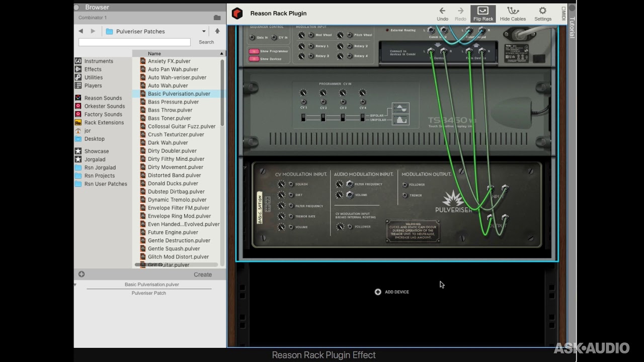Viewport: 644px width, 362px height.
Task: Click the Pulveriser Follower output jack
Action: pyautogui.click(x=405, y=185)
